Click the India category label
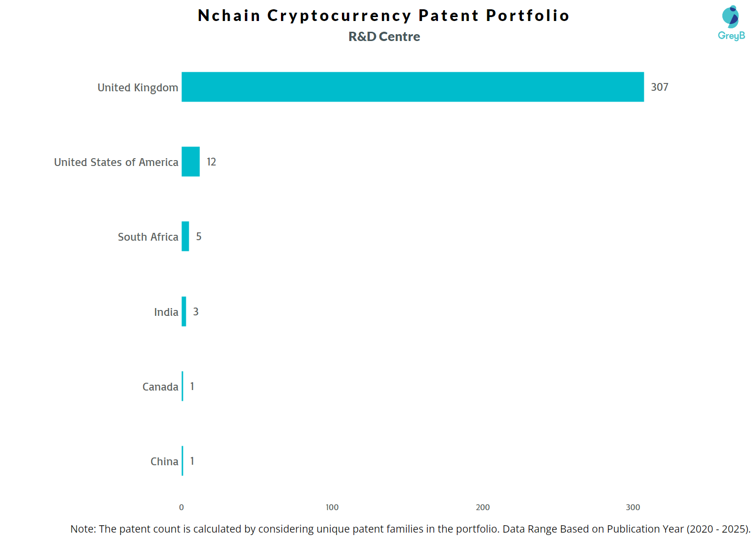The height and width of the screenshot is (537, 756). pyautogui.click(x=166, y=312)
